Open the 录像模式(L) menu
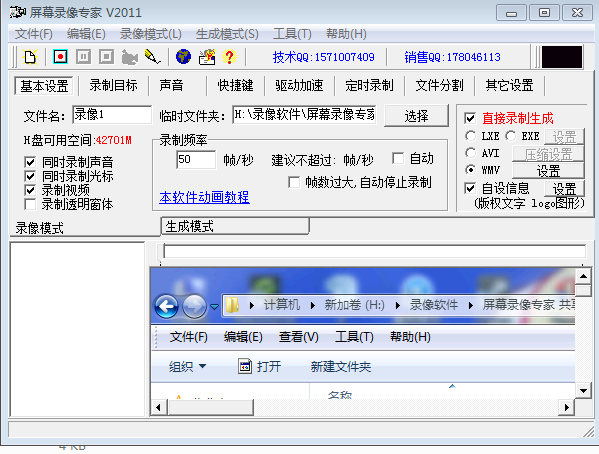The image size is (599, 454). pos(151,34)
